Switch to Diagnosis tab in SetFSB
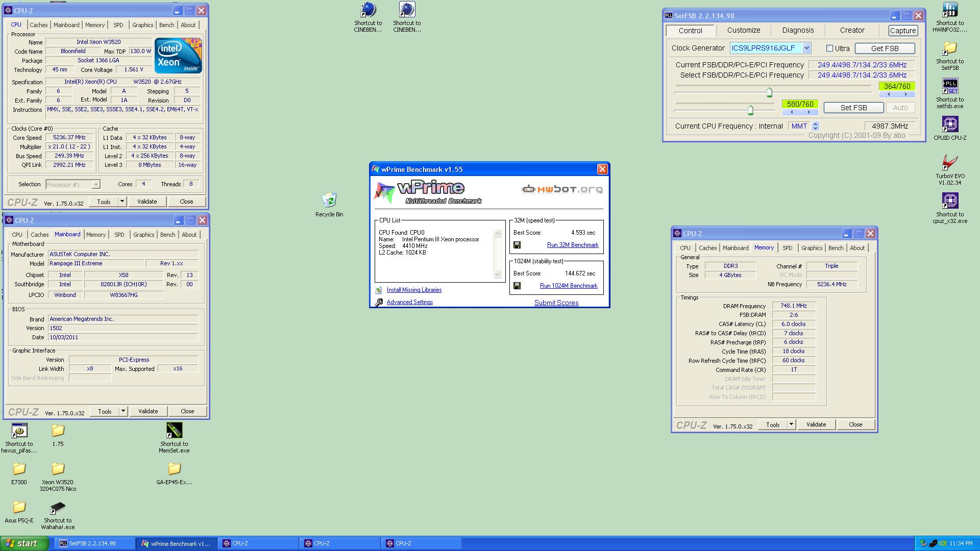The width and height of the screenshot is (980, 551). point(798,31)
